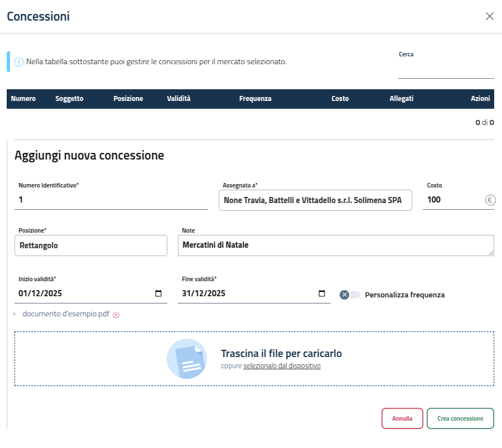Screen dimensions: 502x448
Task: Click into the Note text area
Action: point(335,245)
